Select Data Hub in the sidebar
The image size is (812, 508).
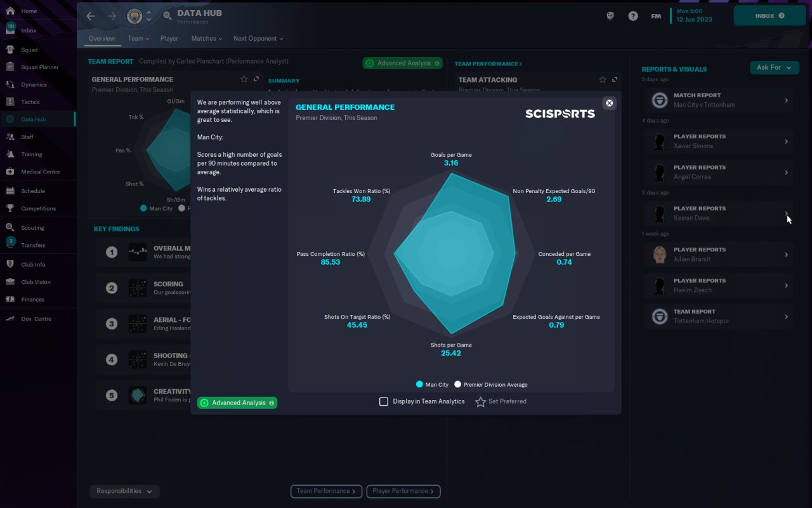click(38, 119)
